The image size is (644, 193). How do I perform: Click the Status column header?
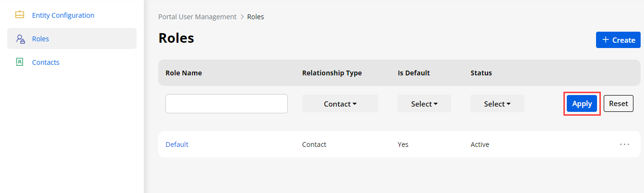click(481, 73)
